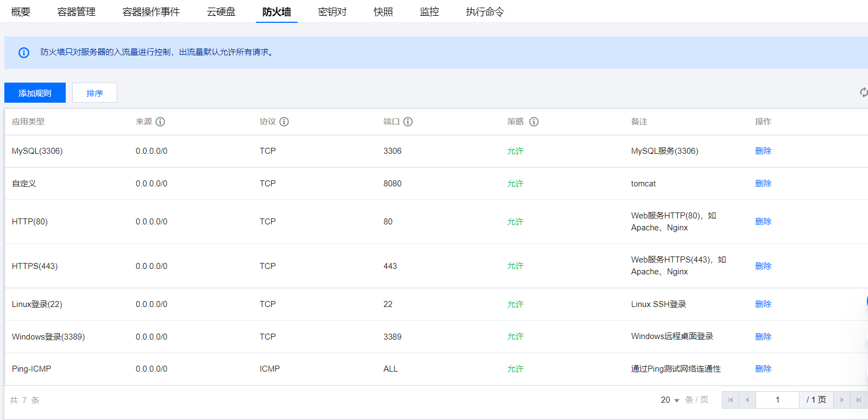The image size is (868, 420).
Task: Switch to the 监控 tab
Action: tap(429, 11)
